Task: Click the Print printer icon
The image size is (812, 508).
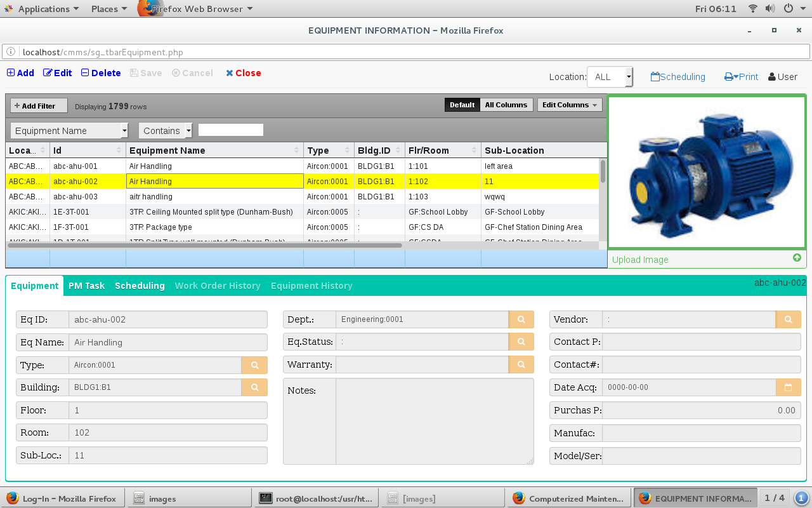Action: tap(729, 77)
